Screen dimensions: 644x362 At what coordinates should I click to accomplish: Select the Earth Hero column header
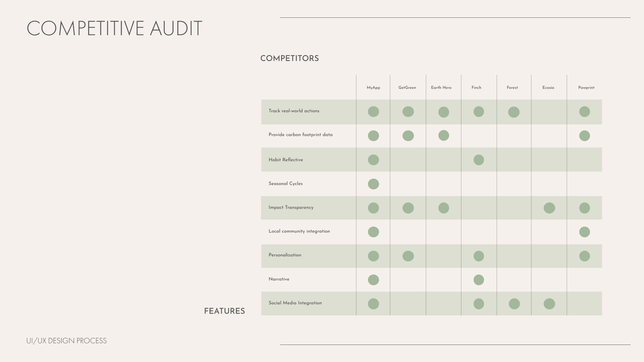(441, 88)
